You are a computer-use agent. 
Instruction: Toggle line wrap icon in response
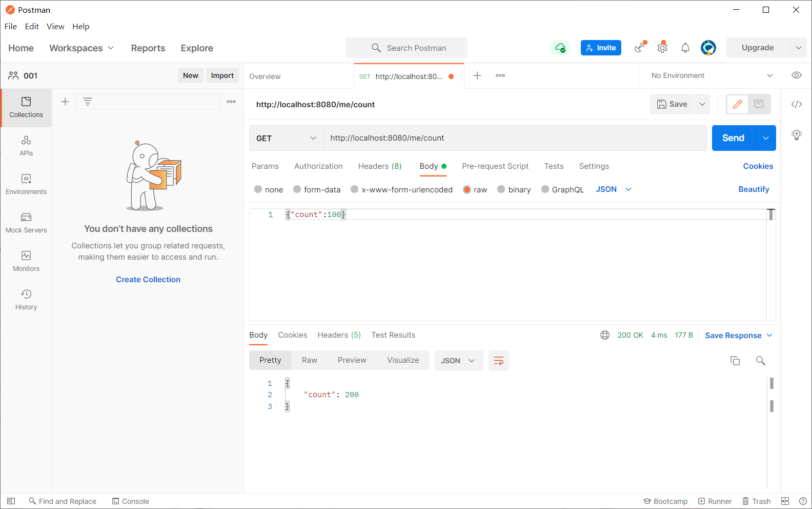tap(498, 361)
